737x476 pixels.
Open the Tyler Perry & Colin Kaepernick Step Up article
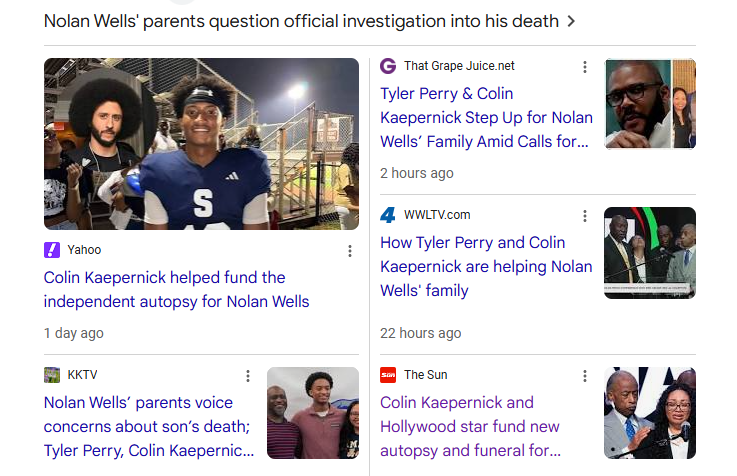(486, 117)
